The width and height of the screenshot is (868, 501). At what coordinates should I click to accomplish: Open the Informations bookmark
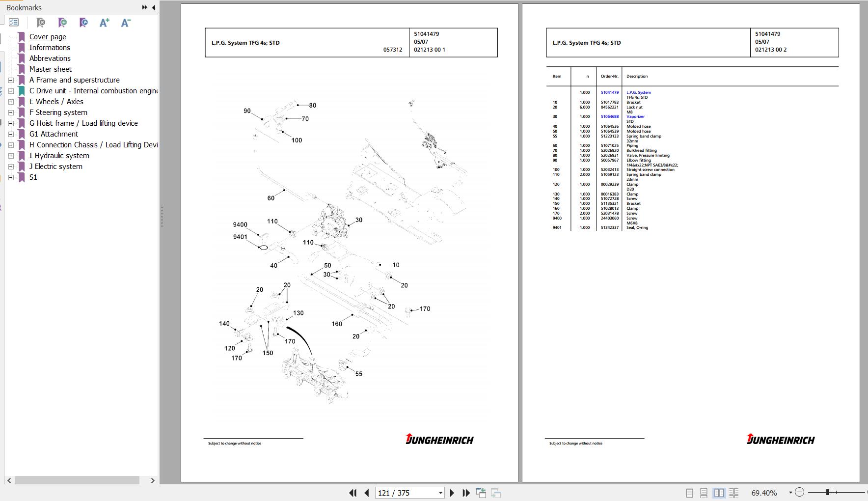point(50,48)
